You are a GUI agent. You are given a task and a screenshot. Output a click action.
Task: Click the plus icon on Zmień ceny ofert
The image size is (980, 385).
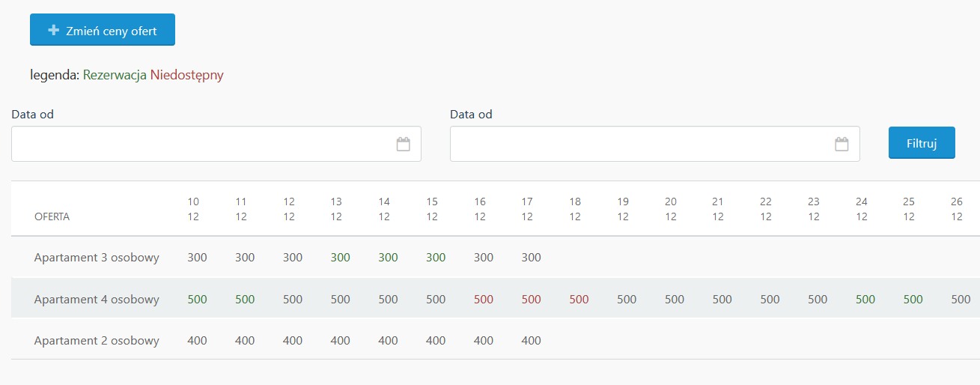[x=53, y=31]
